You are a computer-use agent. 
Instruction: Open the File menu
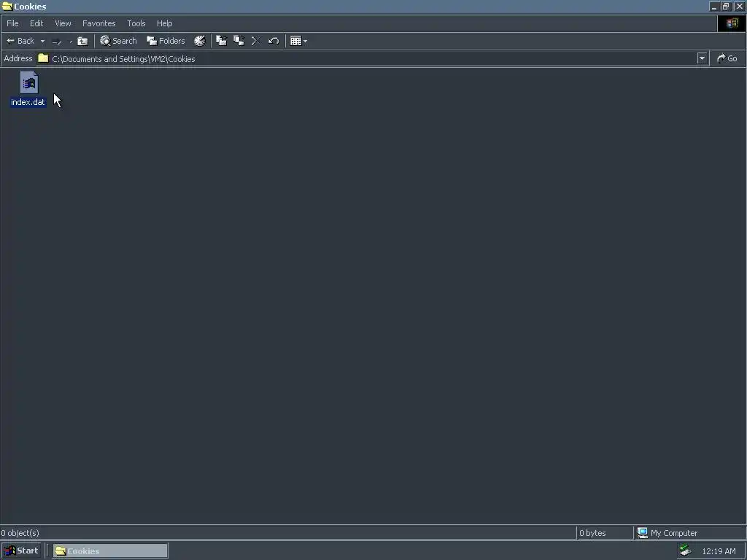pos(12,23)
